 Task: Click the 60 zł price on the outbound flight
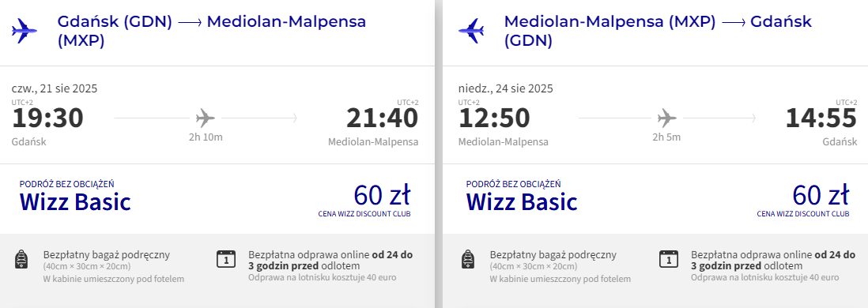coord(382,194)
